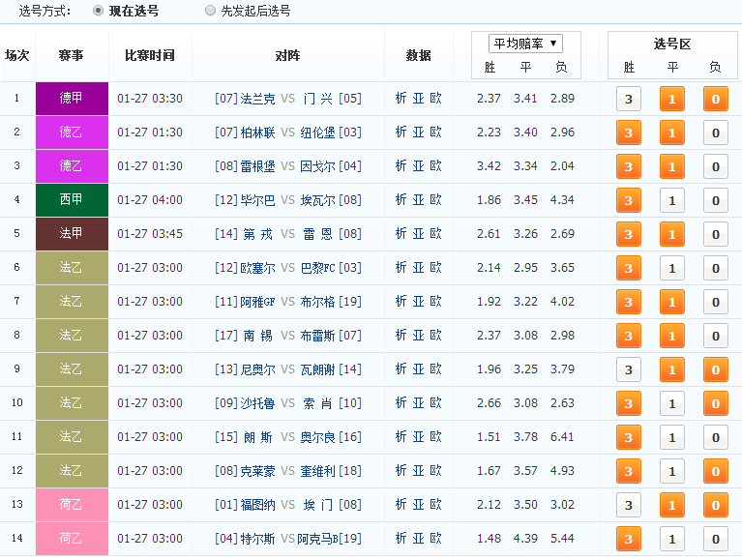Image resolution: width=742 pixels, height=560 pixels.
Task: Click green 西甲 league cell
Action: 72,200
